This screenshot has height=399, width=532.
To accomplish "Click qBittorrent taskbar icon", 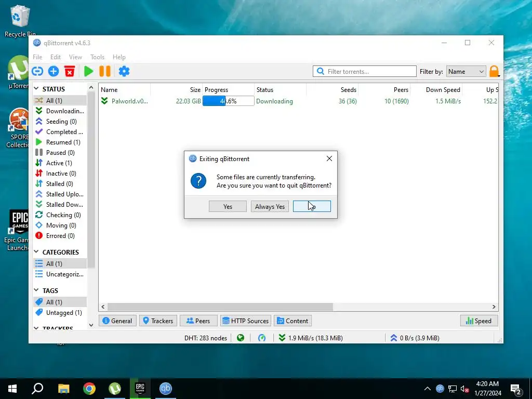I will pyautogui.click(x=166, y=389).
